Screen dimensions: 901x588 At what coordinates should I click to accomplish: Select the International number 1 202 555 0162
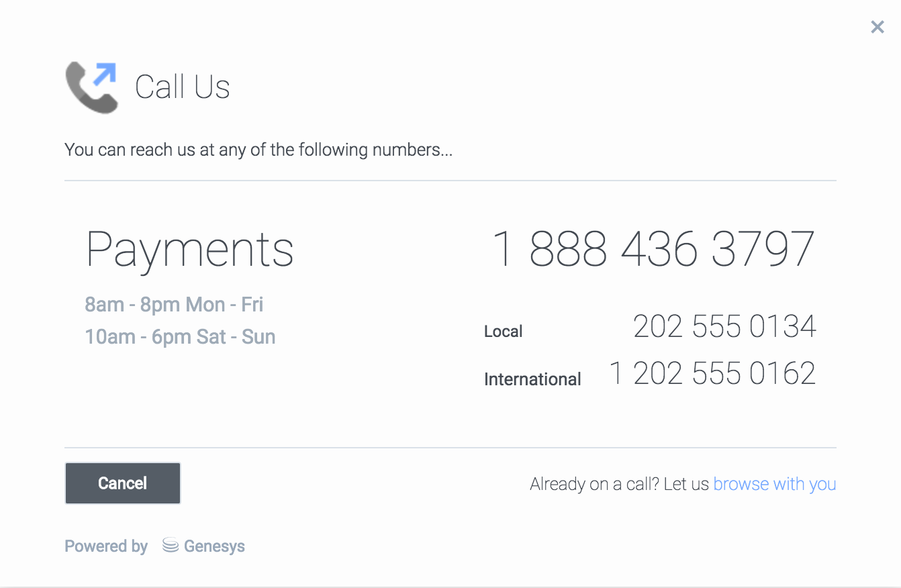pos(712,374)
